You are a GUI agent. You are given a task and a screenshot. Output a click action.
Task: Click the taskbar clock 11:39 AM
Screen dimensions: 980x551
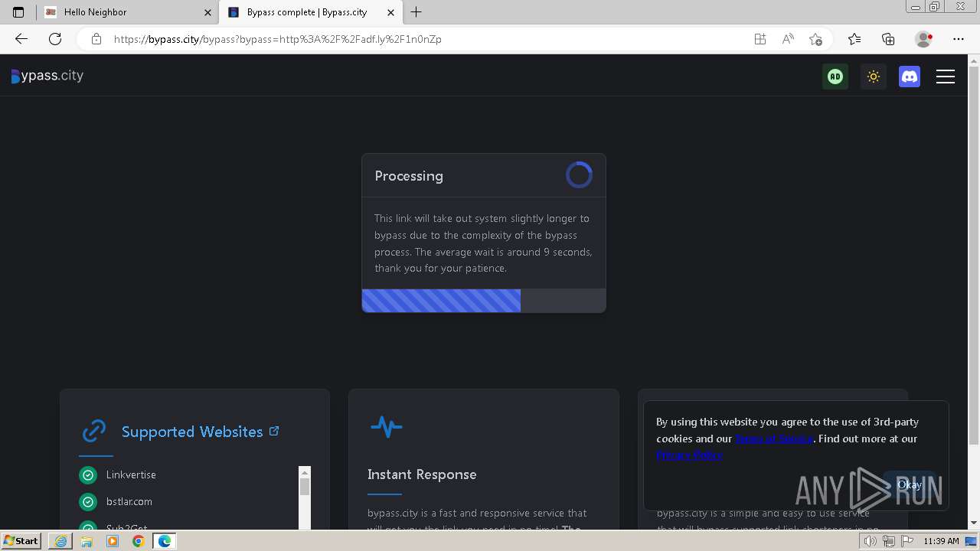(941, 541)
